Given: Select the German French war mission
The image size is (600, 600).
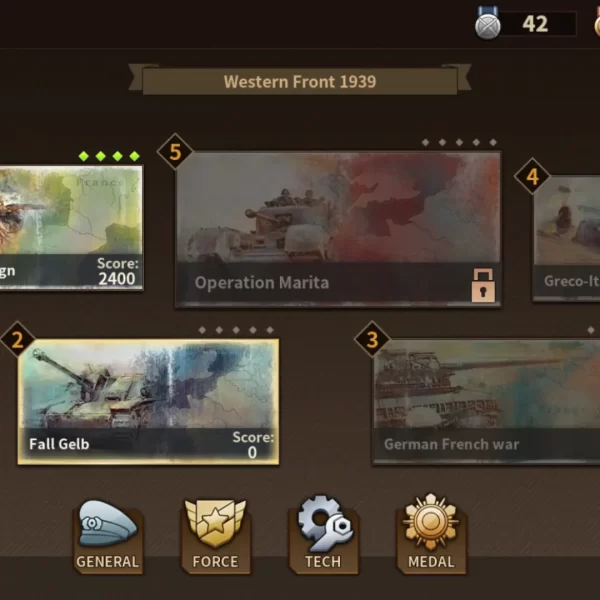Looking at the screenshot, I should coord(486,402).
